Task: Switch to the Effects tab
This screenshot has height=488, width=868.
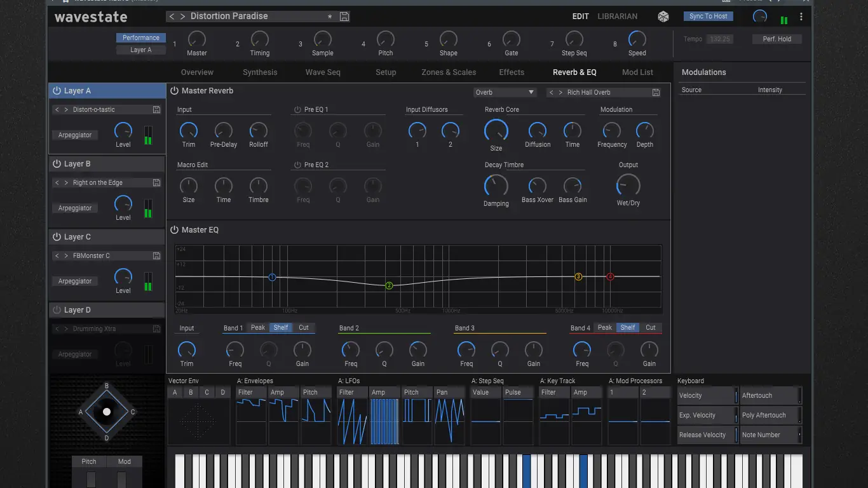Action: click(x=512, y=72)
